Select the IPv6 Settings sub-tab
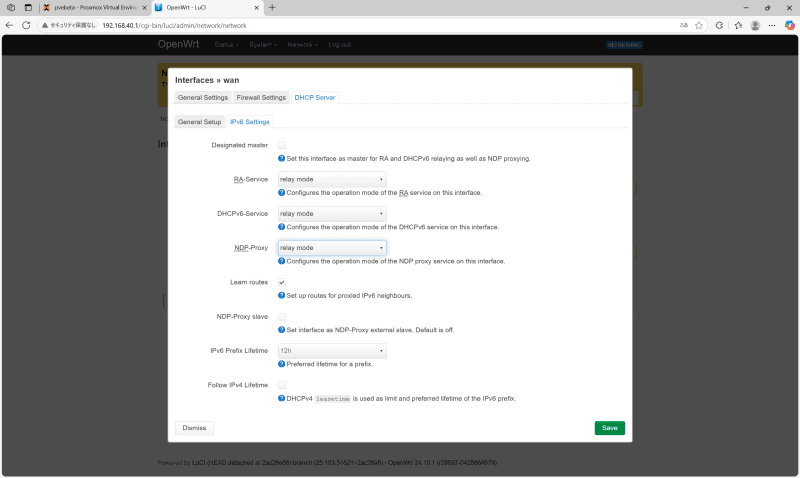Viewport: 800px width, 478px height. coord(249,122)
